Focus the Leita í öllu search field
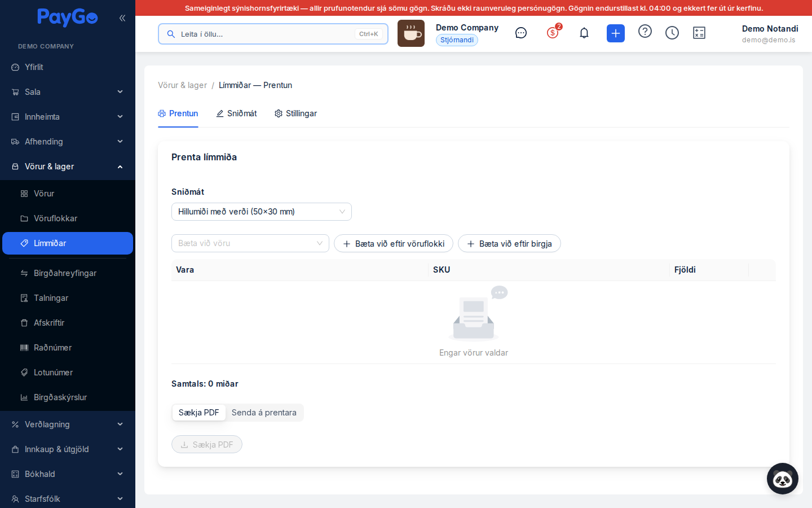 tap(273, 34)
